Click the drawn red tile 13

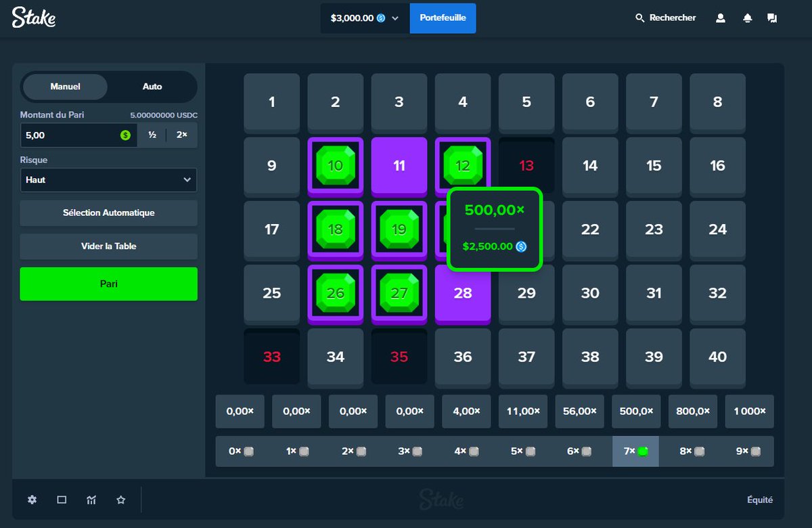pos(526,165)
